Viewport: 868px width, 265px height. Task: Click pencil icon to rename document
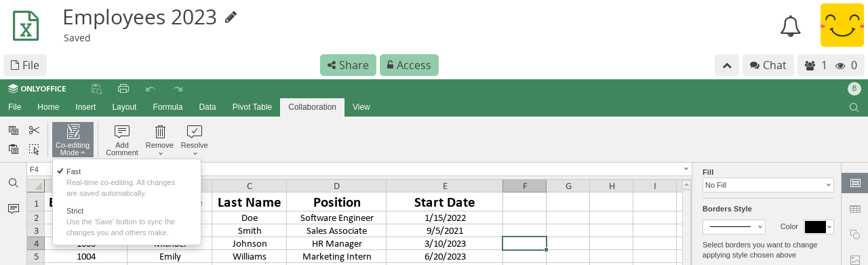(231, 17)
